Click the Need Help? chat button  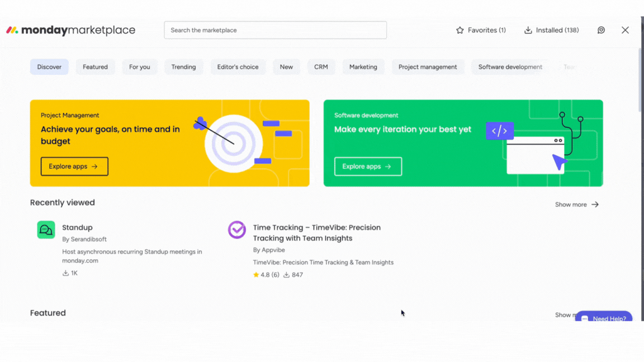603,316
